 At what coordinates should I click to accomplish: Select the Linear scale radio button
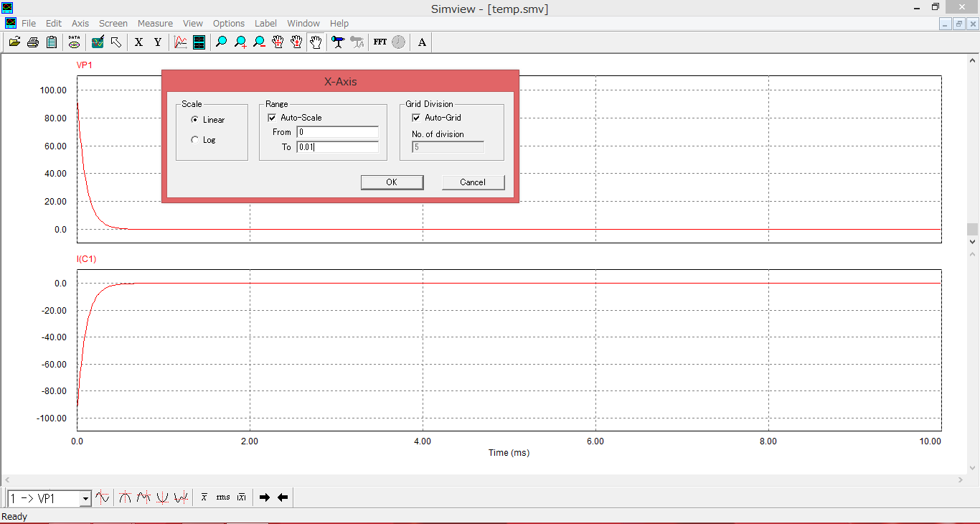point(194,120)
